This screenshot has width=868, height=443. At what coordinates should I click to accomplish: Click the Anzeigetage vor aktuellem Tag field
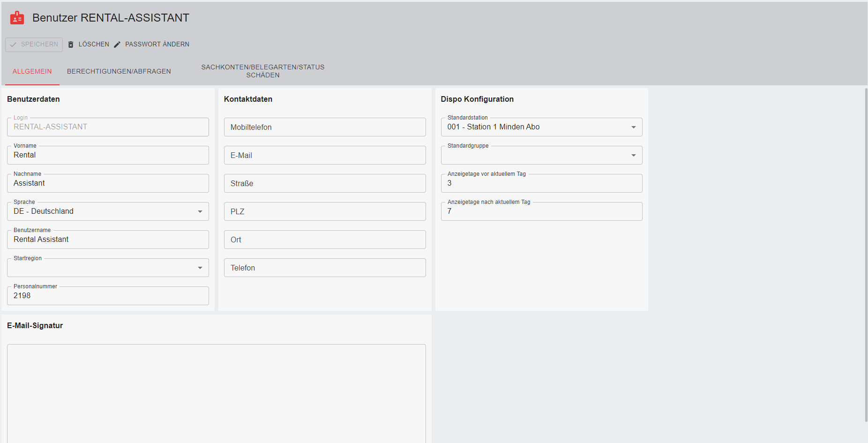(x=541, y=183)
